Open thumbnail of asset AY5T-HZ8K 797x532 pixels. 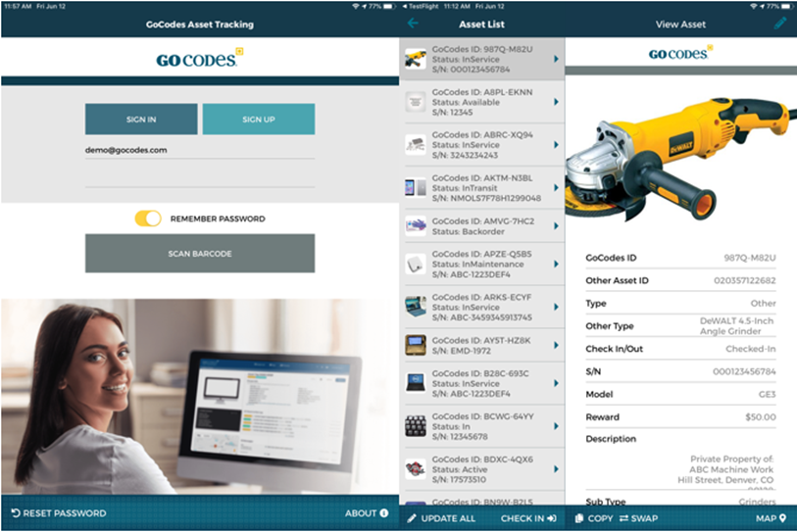(x=416, y=345)
